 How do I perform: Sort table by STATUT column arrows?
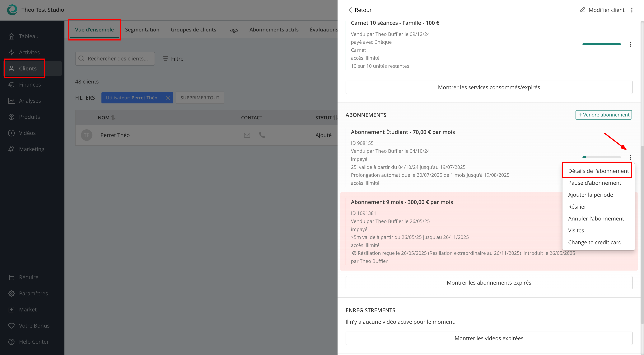click(x=335, y=118)
